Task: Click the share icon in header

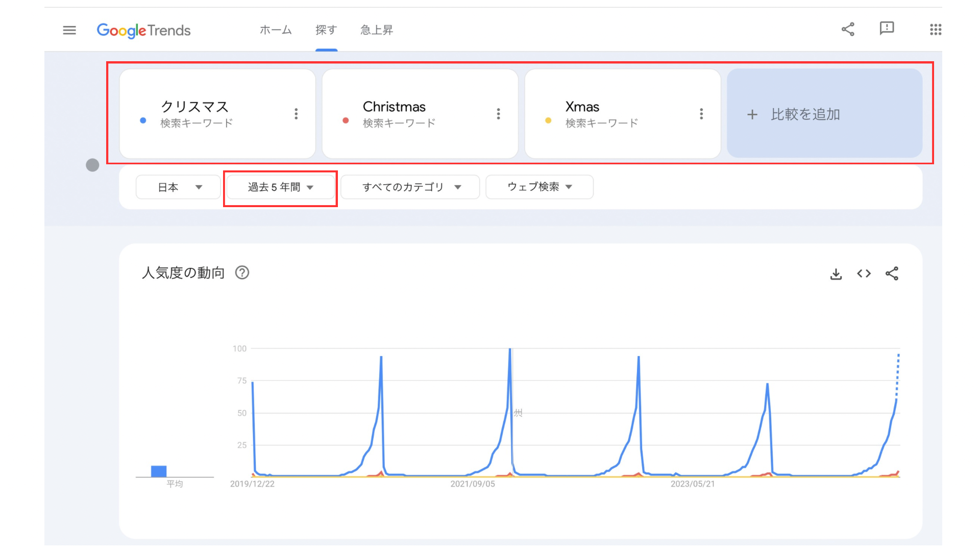Action: 848,29
